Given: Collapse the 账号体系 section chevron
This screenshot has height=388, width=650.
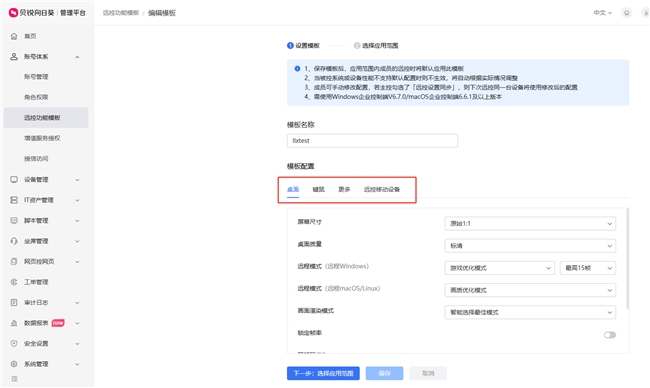Looking at the screenshot, I should click(x=77, y=57).
